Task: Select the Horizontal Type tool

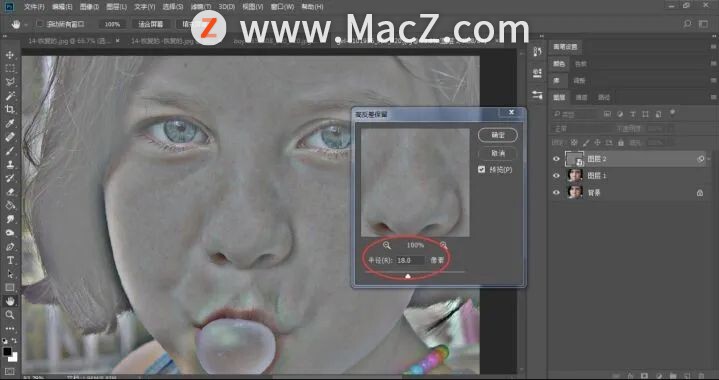Action: (10, 260)
